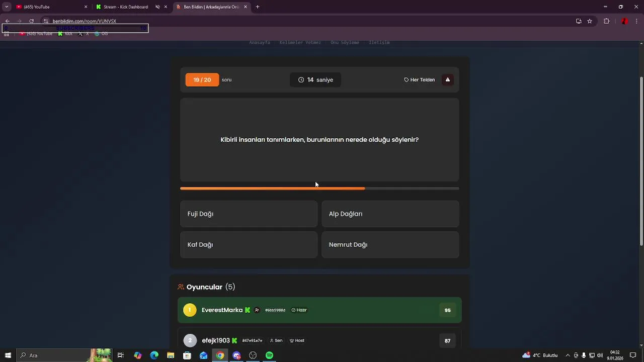
Task: Open the OİS bookmark
Action: [x=101, y=34]
